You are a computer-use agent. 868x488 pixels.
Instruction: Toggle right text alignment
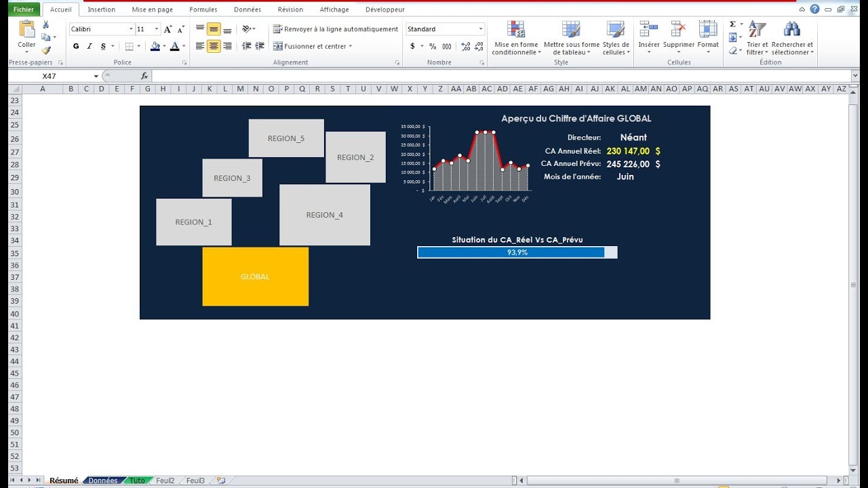(x=227, y=46)
